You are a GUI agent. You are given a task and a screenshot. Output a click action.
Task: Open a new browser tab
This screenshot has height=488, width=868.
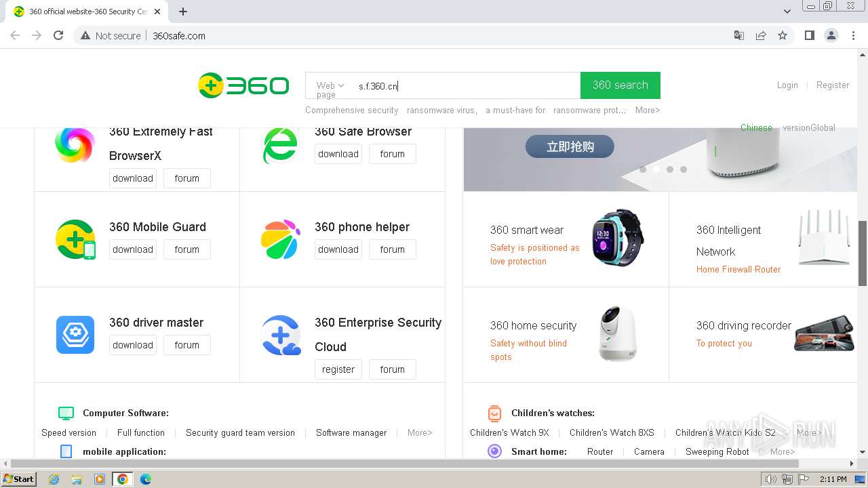click(183, 12)
